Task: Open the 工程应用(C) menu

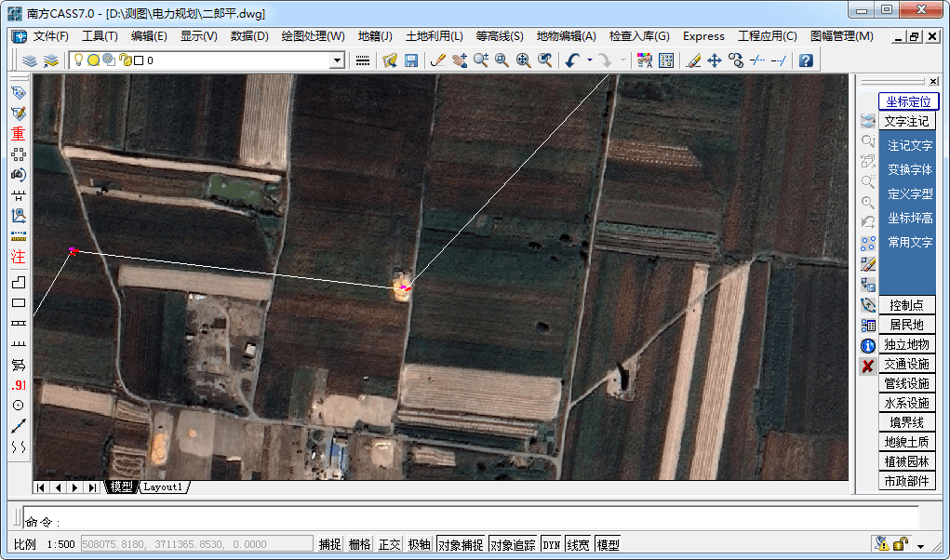Action: [x=768, y=36]
